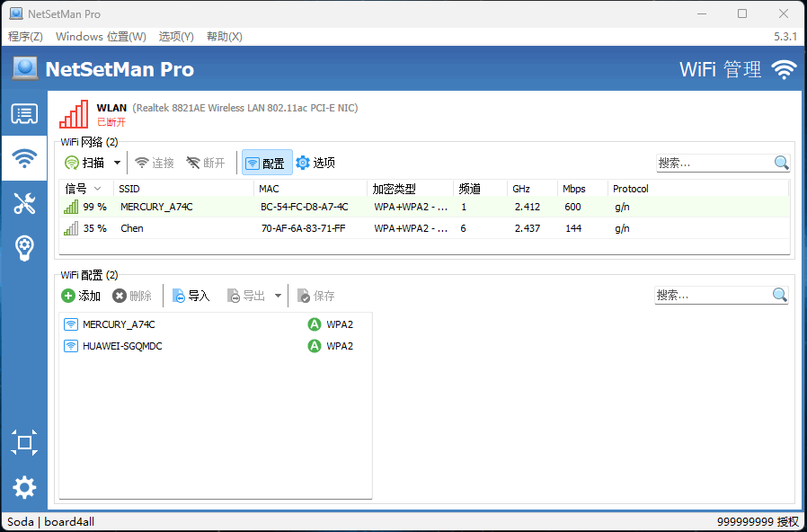The width and height of the screenshot is (807, 532).
Task: Open the wrench and screwdriver tools icon
Action: pyautogui.click(x=24, y=203)
